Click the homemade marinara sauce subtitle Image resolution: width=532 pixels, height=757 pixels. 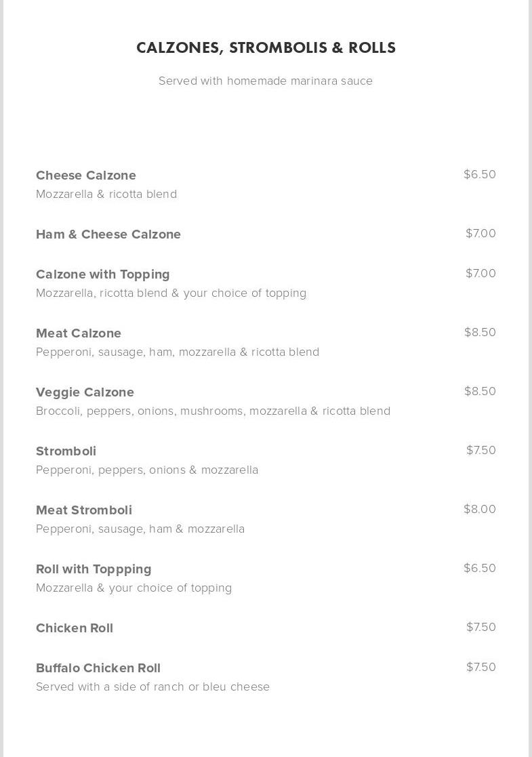pos(266,81)
